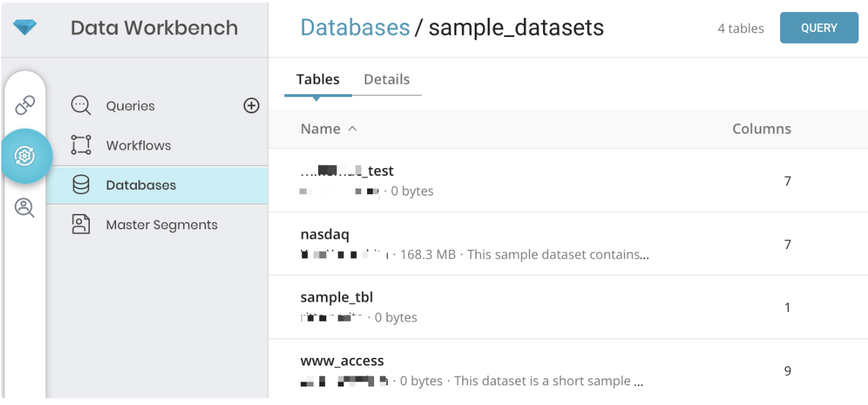The image size is (868, 405).
Task: Click the Queries speech bubble icon
Action: (x=81, y=106)
